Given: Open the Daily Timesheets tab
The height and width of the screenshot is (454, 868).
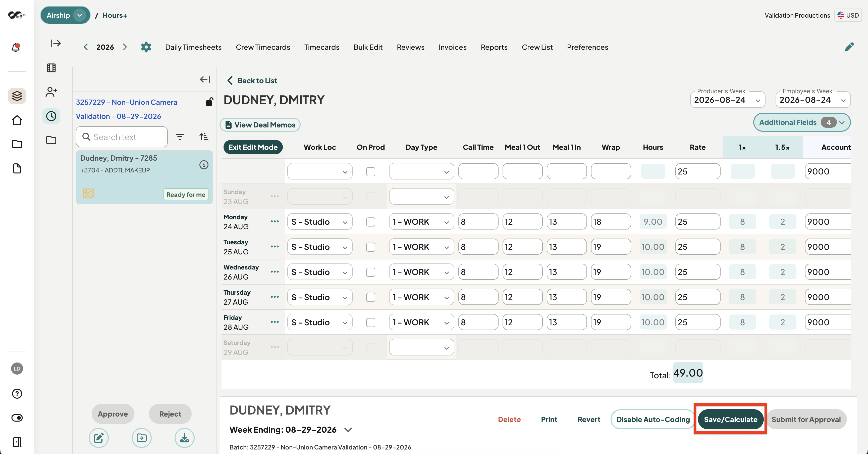Looking at the screenshot, I should point(193,47).
